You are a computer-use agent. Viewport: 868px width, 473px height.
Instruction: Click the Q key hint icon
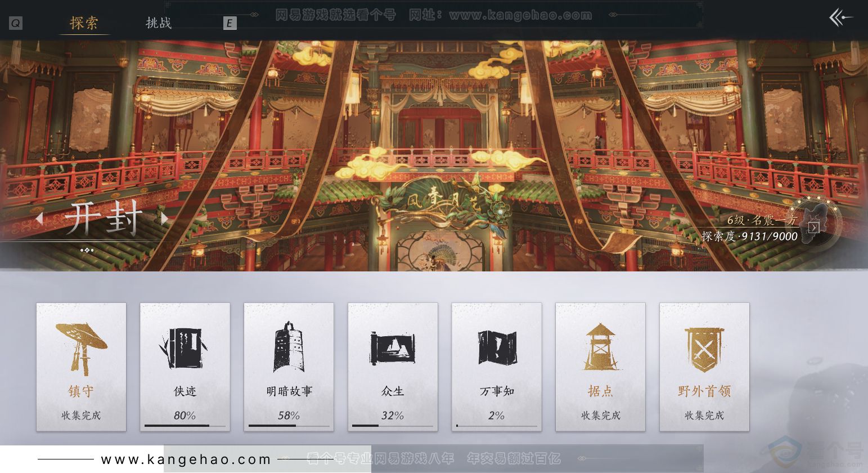click(x=16, y=23)
